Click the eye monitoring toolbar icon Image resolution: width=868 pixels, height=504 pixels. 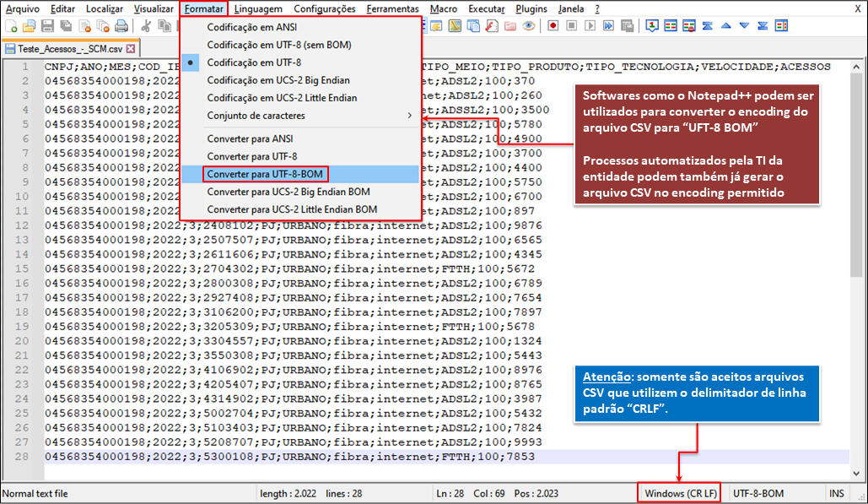click(529, 26)
